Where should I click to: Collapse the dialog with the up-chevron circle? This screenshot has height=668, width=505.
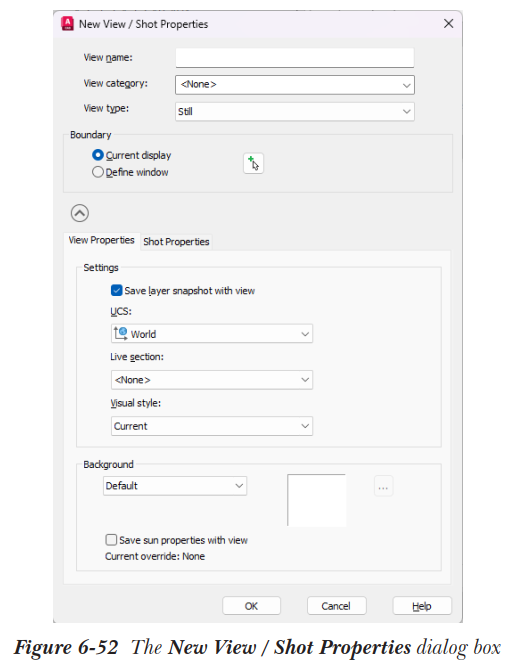point(80,213)
